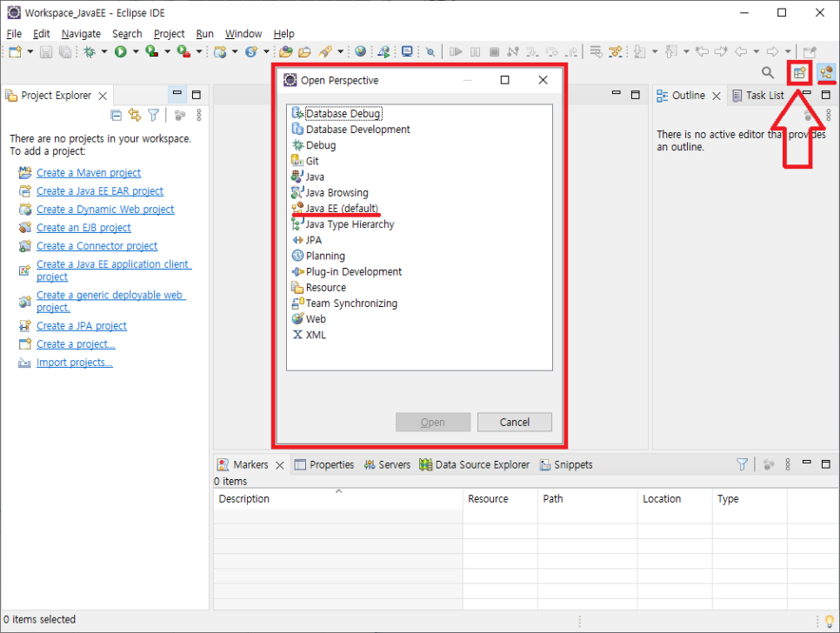The image size is (840, 633).
Task: Click the green Run button icon
Action: tap(121, 52)
